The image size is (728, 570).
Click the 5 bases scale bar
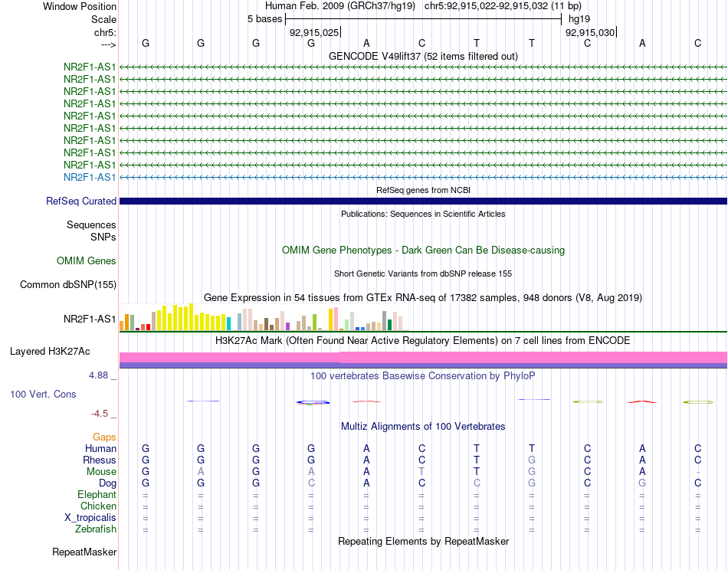pyautogui.click(x=423, y=19)
